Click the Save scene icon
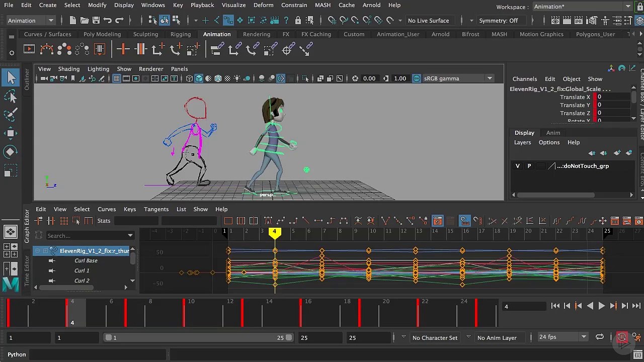 coord(96,21)
